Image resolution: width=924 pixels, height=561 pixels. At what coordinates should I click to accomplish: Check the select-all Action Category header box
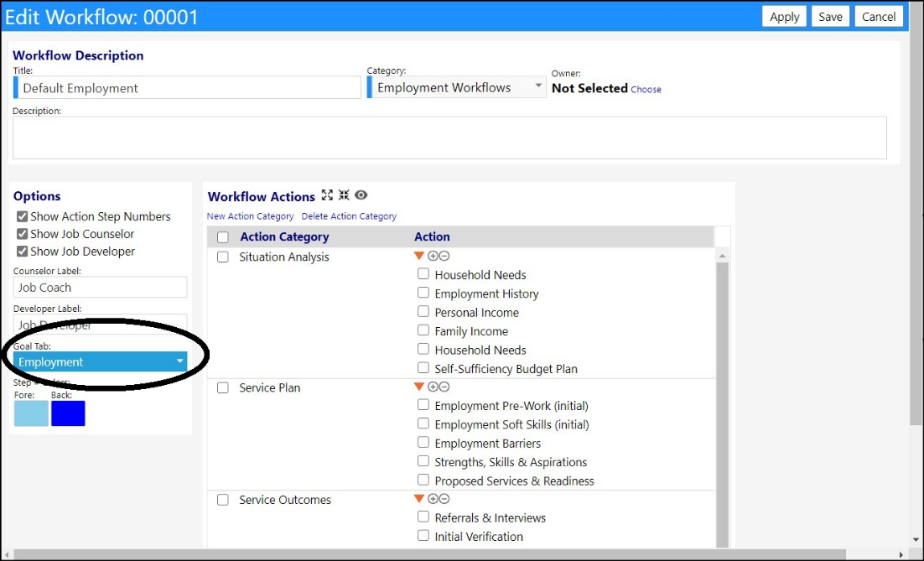[x=223, y=237]
